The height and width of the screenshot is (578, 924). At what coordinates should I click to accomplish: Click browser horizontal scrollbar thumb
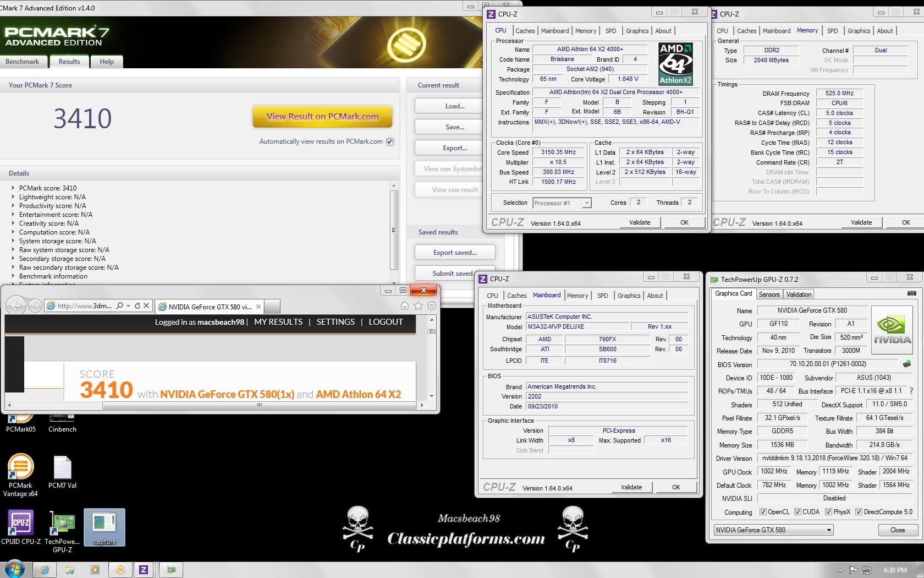pos(260,405)
